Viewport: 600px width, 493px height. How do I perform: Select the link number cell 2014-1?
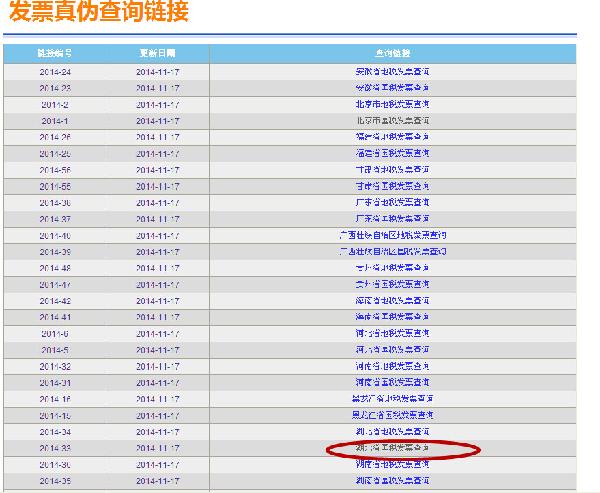pyautogui.click(x=55, y=121)
